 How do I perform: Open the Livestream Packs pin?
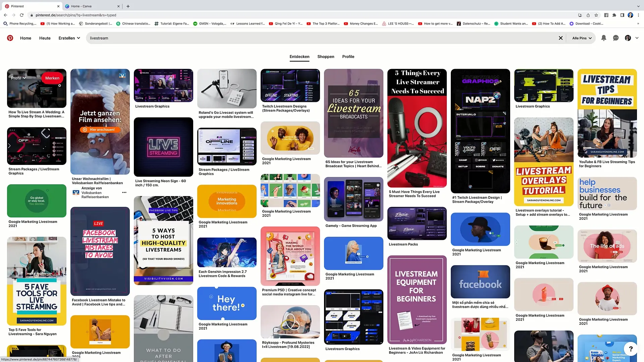[417, 223]
